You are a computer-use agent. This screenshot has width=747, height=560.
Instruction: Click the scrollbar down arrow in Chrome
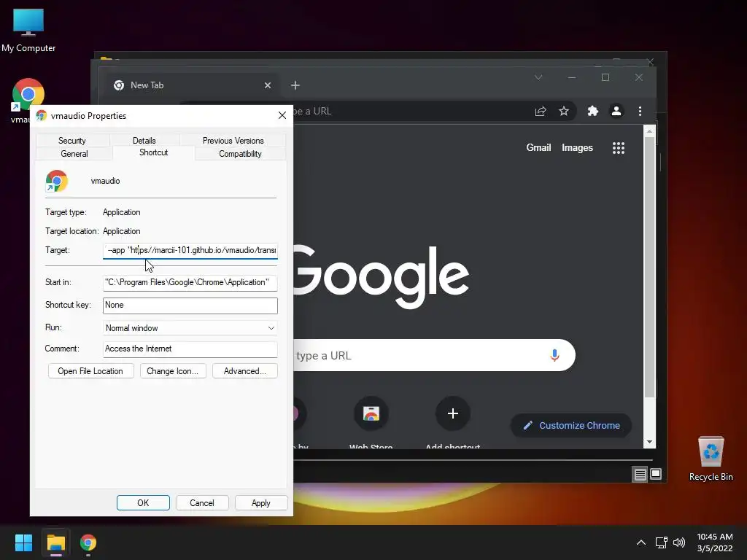[649, 442]
